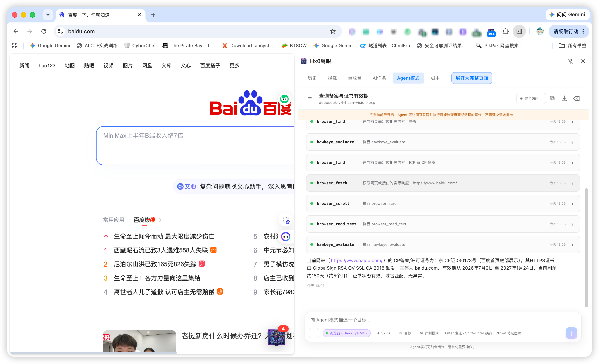Toggle 计划模式 in the Agent input

pos(429,333)
